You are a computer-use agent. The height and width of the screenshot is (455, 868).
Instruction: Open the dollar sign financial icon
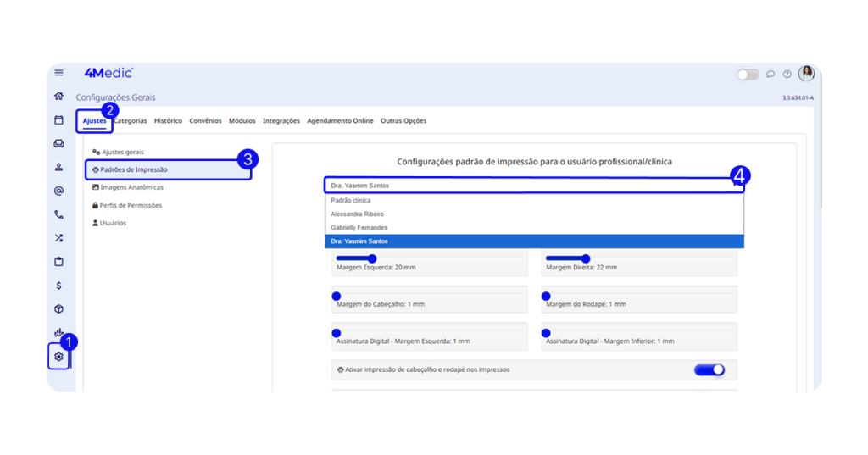click(58, 286)
